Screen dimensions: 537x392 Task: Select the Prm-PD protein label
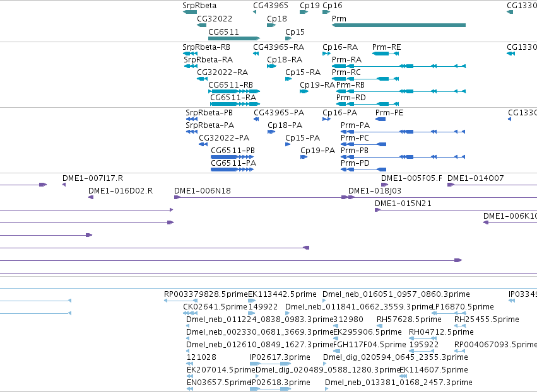coord(355,163)
